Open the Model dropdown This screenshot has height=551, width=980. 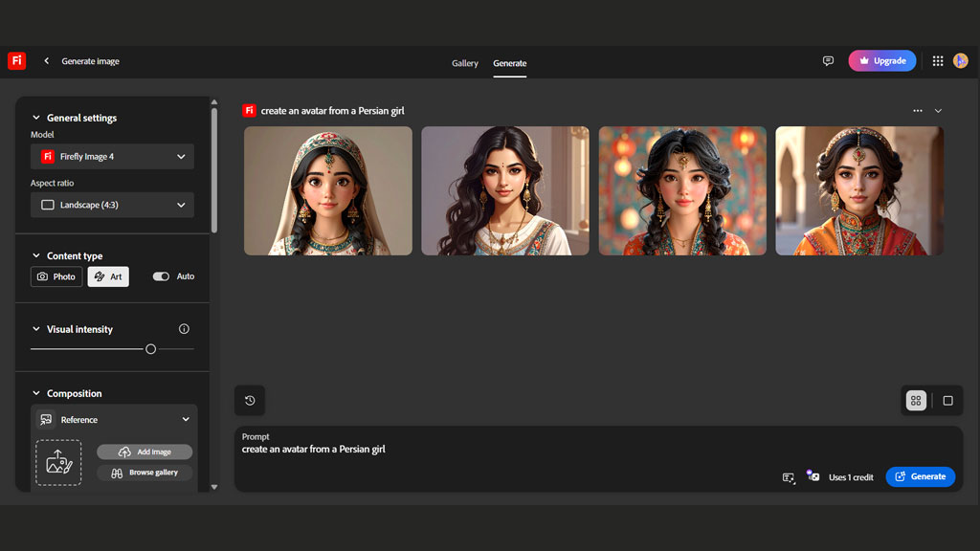(112, 156)
